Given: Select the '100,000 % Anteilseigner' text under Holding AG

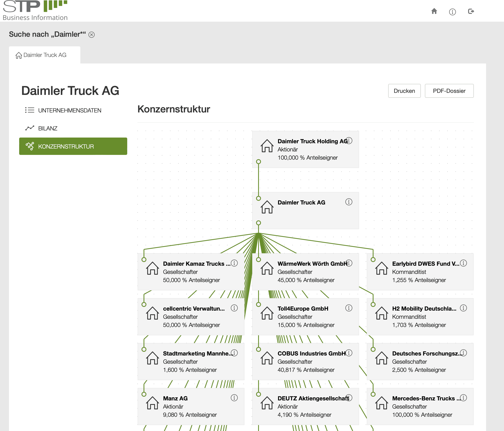Looking at the screenshot, I should 307,158.
